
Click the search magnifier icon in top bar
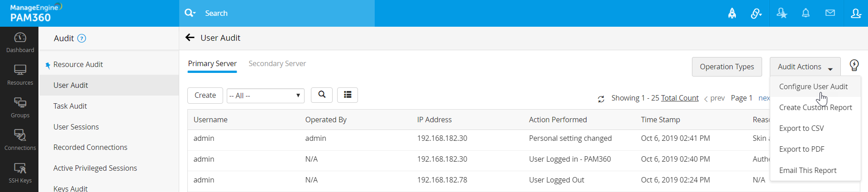click(190, 13)
